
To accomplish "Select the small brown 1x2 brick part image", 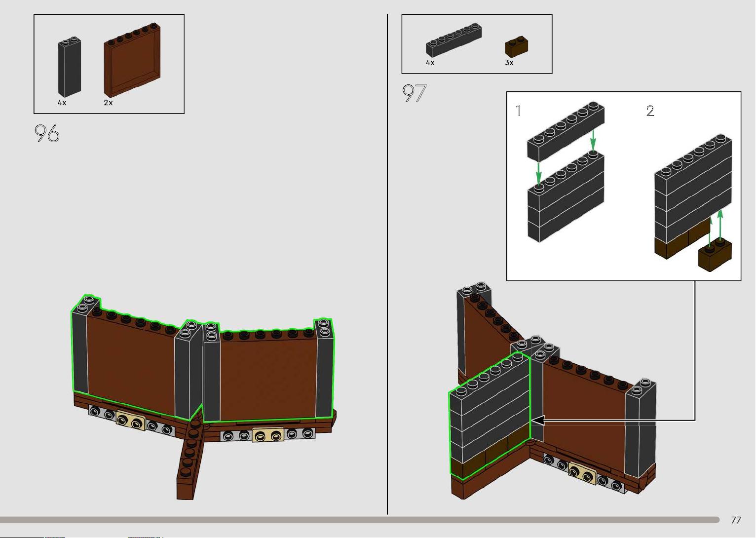I will click(516, 46).
